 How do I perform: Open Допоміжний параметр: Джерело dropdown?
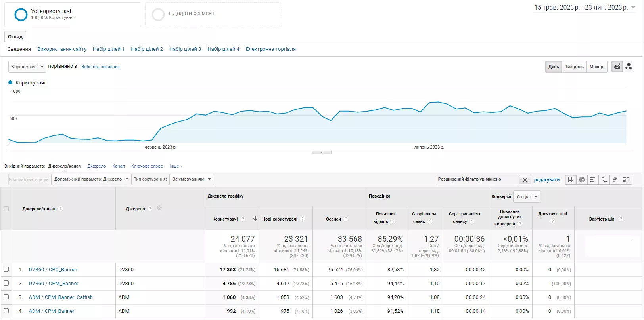[x=91, y=179]
